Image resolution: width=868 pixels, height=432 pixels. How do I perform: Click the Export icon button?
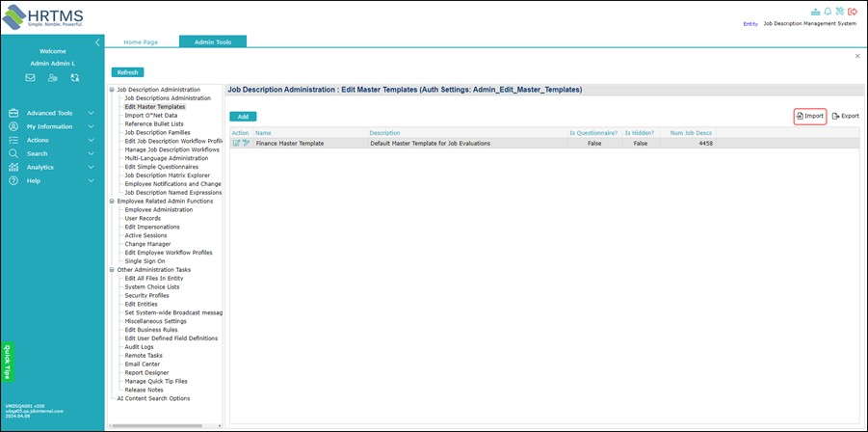[x=845, y=117]
